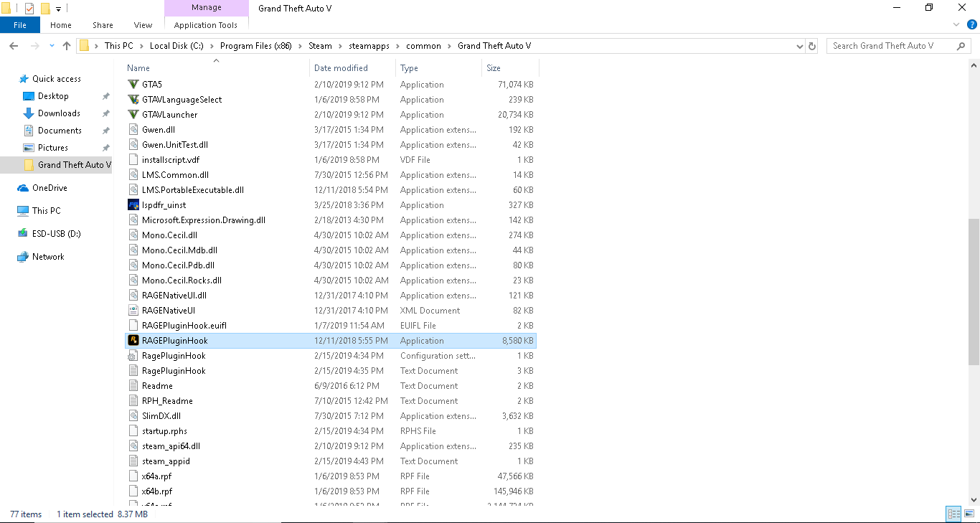Click the lspdfr_uinst application icon
This screenshot has height=523, width=980.
click(x=133, y=205)
